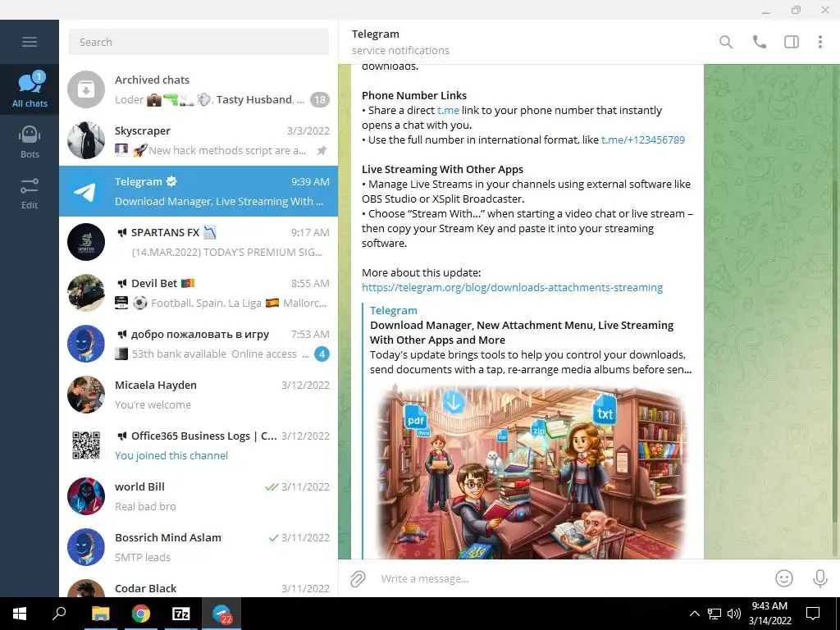Open the three-dot chat options menu
840x630 pixels.
tap(820, 42)
